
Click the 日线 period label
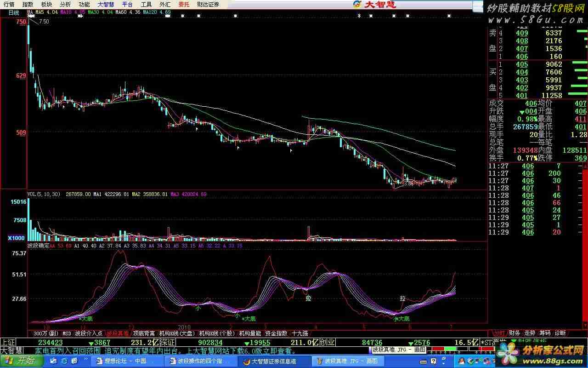coord(14,12)
